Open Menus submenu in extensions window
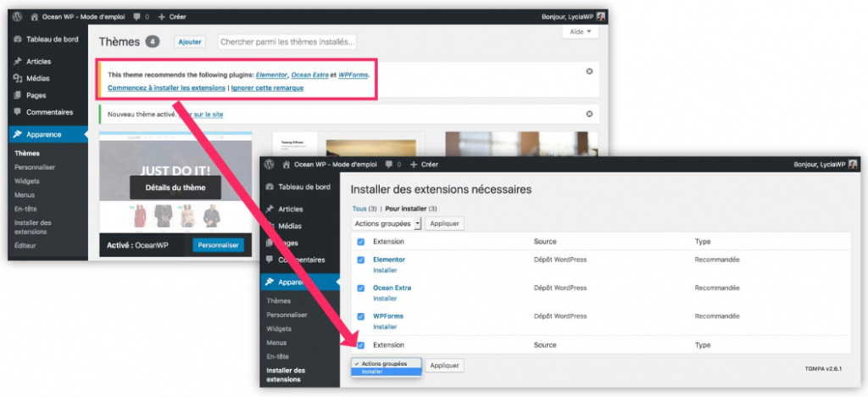The height and width of the screenshot is (397, 868). (276, 343)
